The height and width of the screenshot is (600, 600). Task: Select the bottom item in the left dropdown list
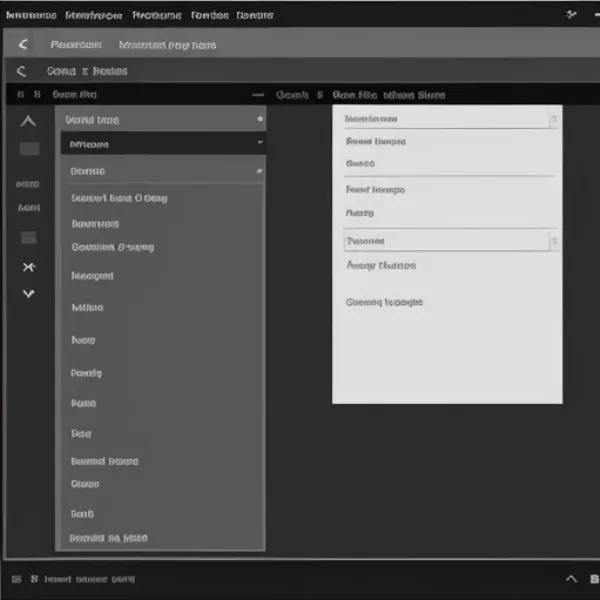(109, 538)
